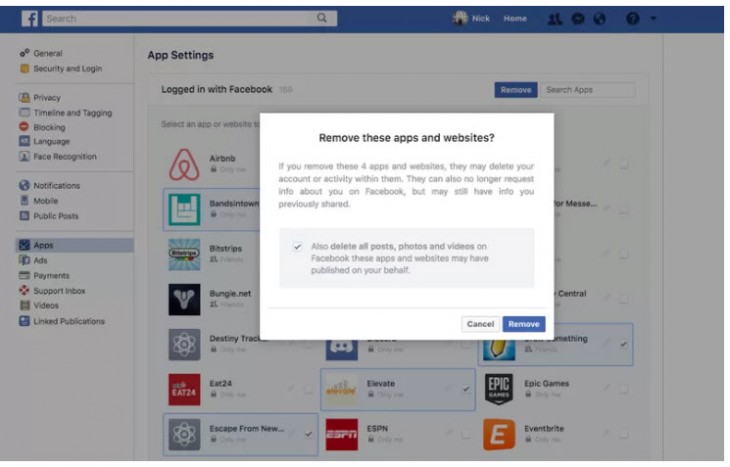Click the Discord app logo
The image size is (730, 467).
click(x=342, y=350)
